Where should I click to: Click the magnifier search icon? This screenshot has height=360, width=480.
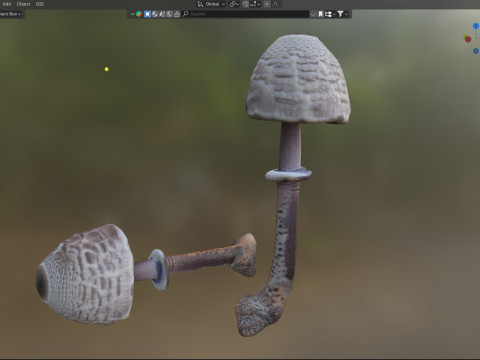[x=186, y=14]
